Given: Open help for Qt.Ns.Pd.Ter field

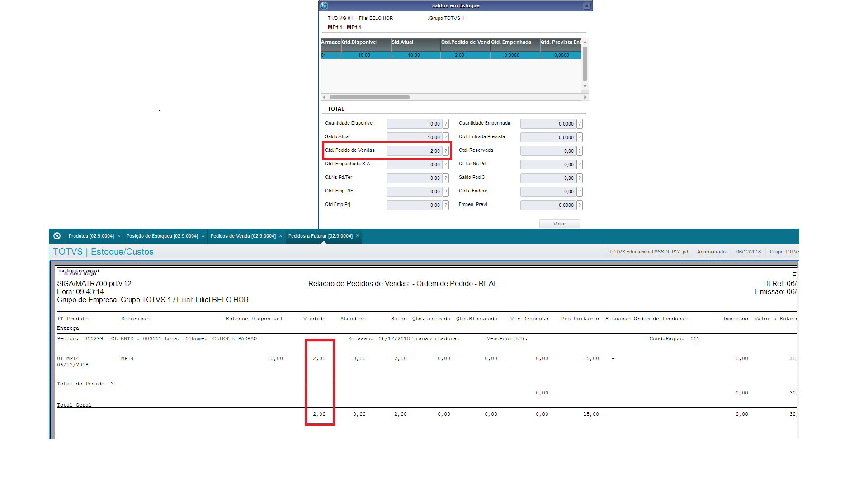Looking at the screenshot, I should click(x=446, y=178).
